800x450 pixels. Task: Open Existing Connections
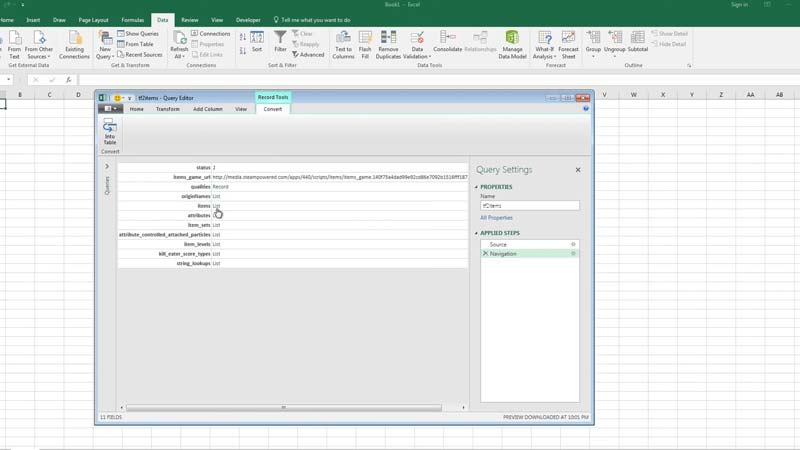74,45
